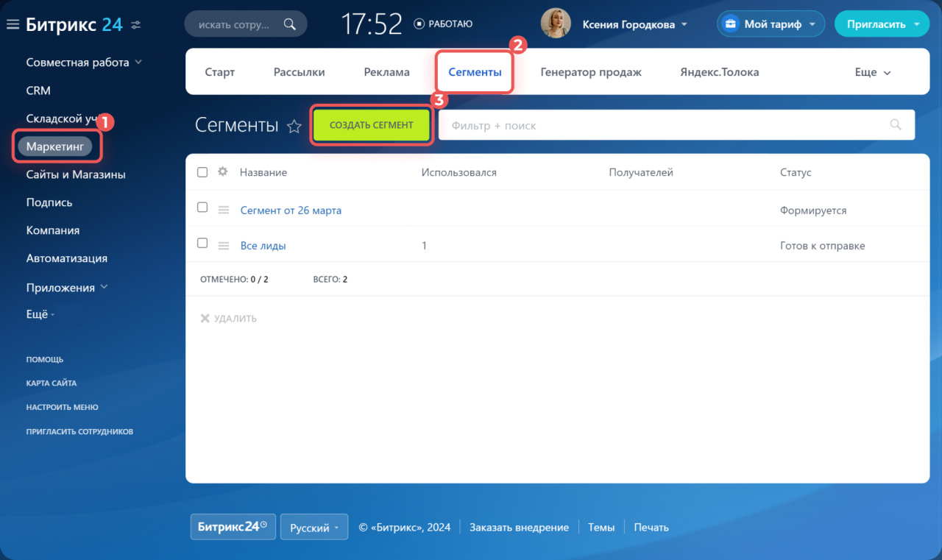The width and height of the screenshot is (942, 560).
Task: Check the Все лиды row checkbox
Action: pos(202,243)
